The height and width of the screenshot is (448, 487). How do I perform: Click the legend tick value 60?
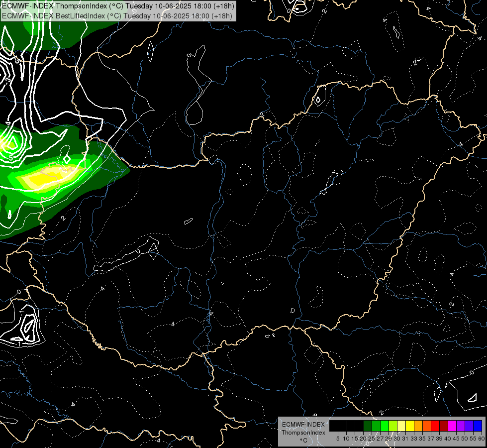(482, 439)
